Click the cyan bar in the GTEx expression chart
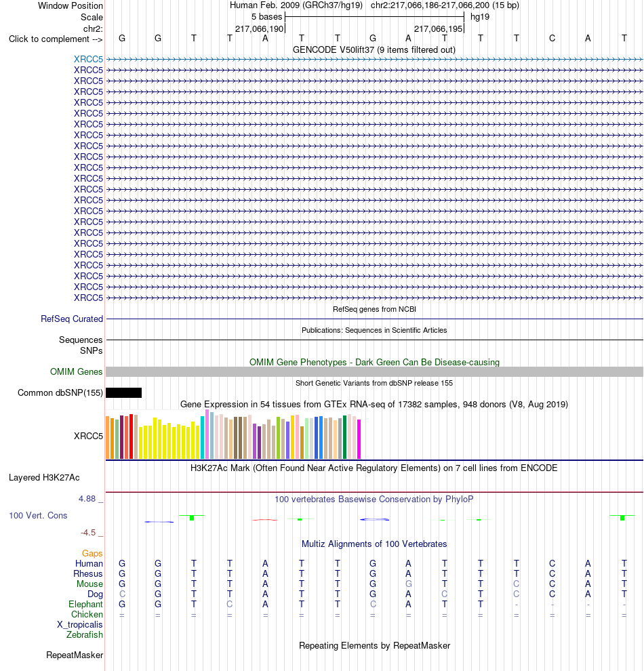Viewport: 644px width, 671px height. click(203, 437)
